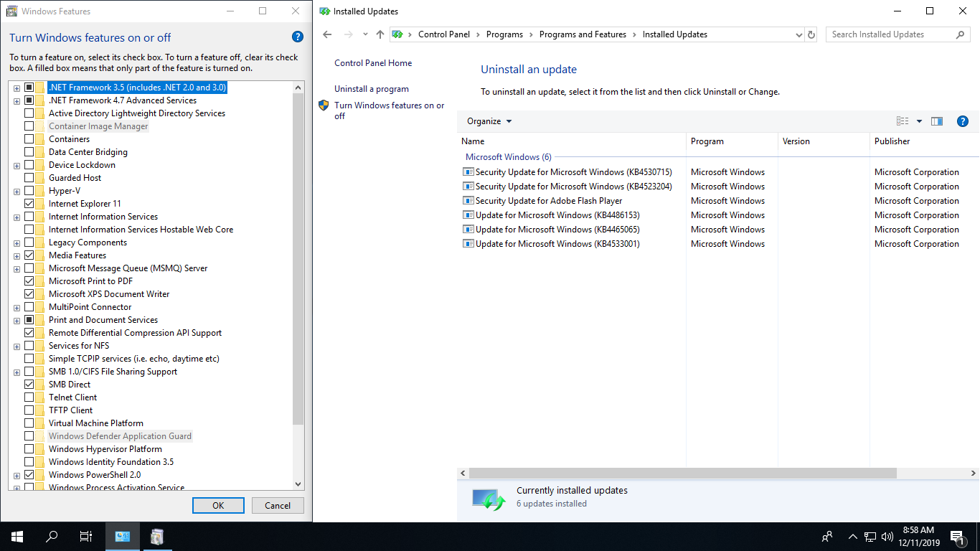The height and width of the screenshot is (551, 980).
Task: Click Turn Windows features on or off link
Action: click(390, 110)
